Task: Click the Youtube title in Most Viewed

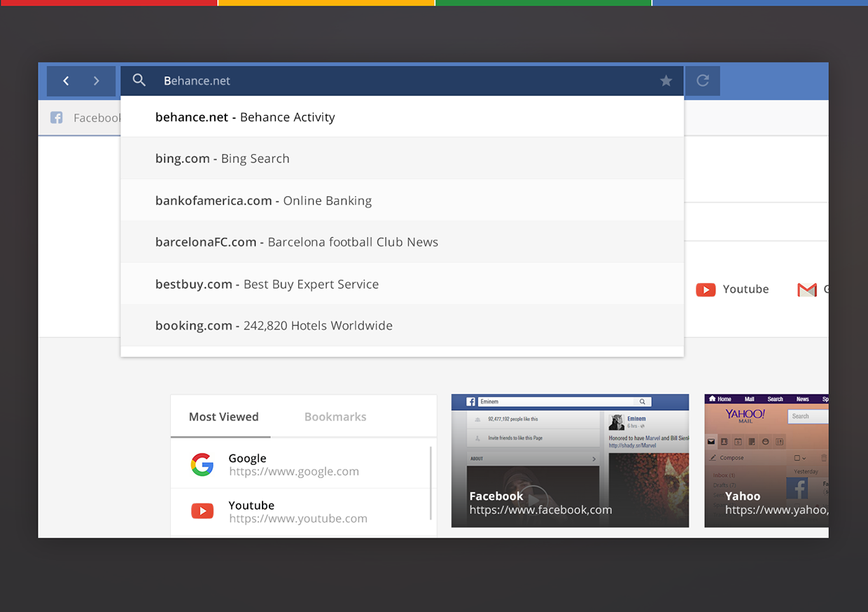Action: [251, 506]
